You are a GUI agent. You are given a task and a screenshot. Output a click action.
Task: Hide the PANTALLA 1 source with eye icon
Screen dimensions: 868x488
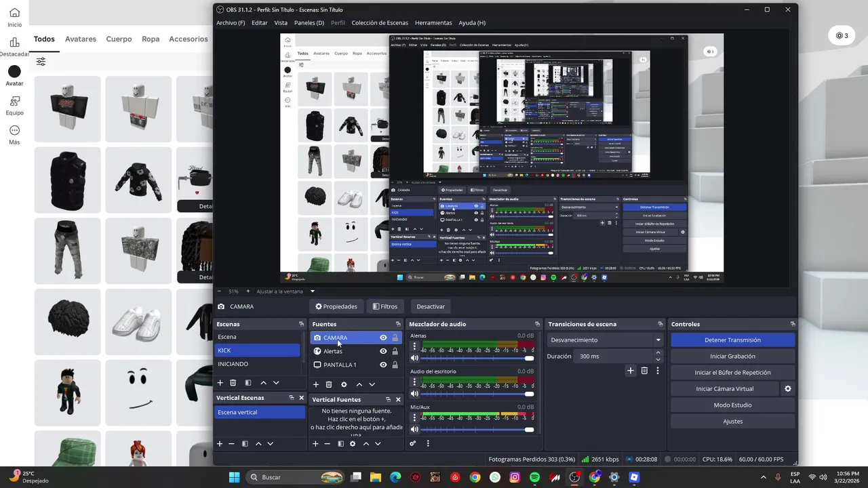tap(383, 365)
